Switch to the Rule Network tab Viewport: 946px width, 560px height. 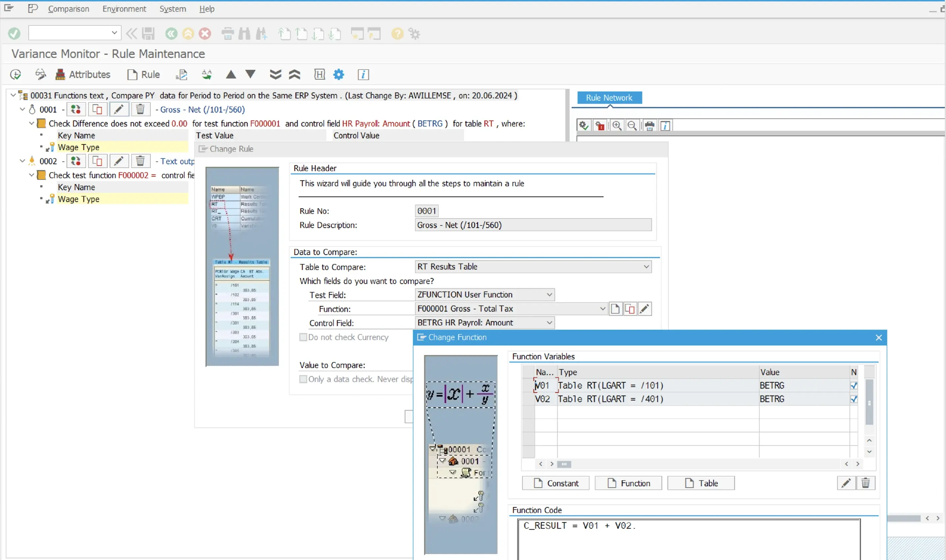point(609,98)
